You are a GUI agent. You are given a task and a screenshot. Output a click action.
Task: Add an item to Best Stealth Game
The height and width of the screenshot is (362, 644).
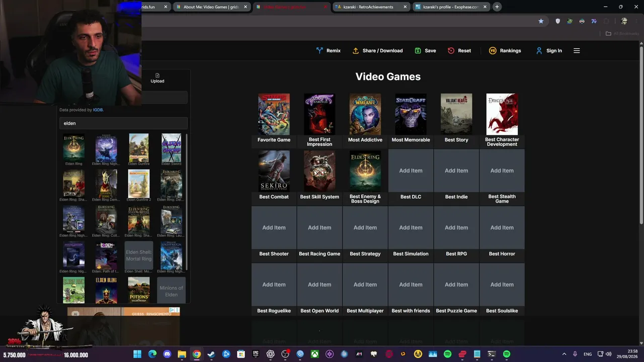[502, 171]
